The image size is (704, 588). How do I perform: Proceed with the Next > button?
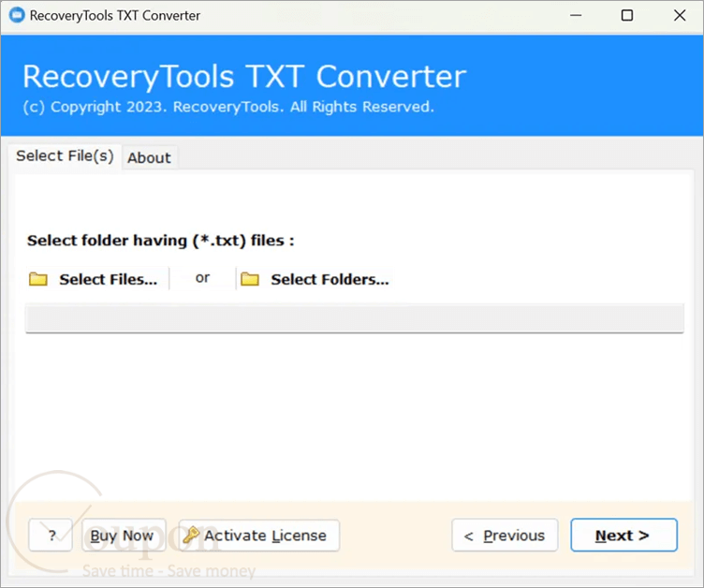coord(623,535)
